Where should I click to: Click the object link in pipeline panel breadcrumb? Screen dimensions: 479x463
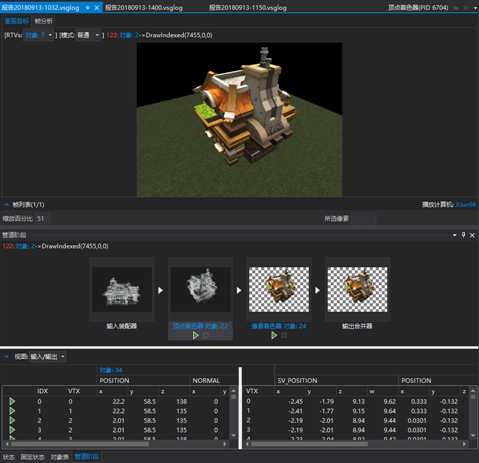(26, 246)
